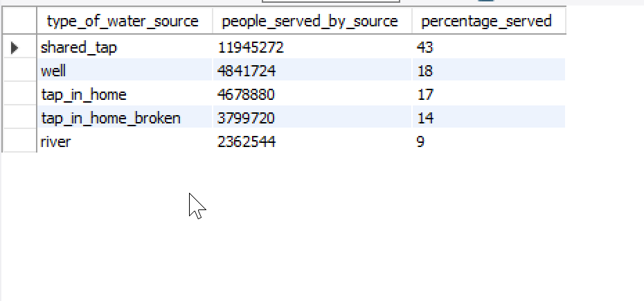Select the well cell

tap(53, 71)
